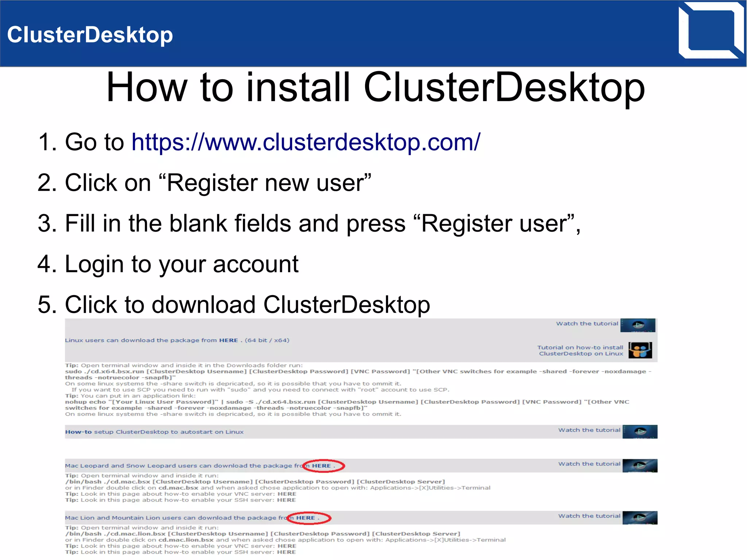
Task: Open 'Tutorial on how-to install ClusterDesktop on Linux'
Action: [x=580, y=351]
